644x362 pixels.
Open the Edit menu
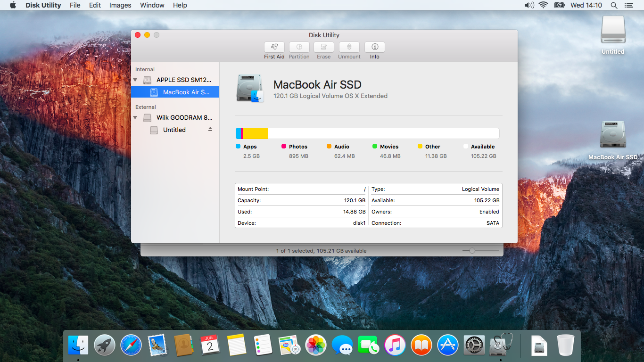point(95,5)
